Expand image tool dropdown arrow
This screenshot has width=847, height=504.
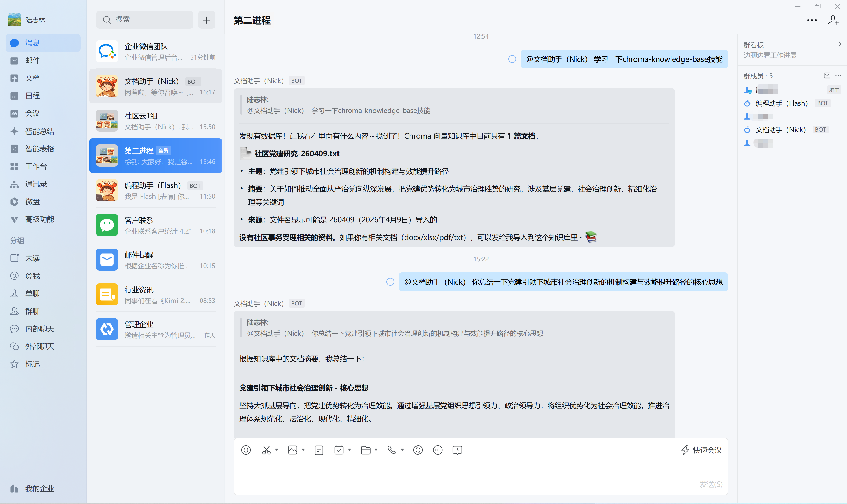coord(303,450)
